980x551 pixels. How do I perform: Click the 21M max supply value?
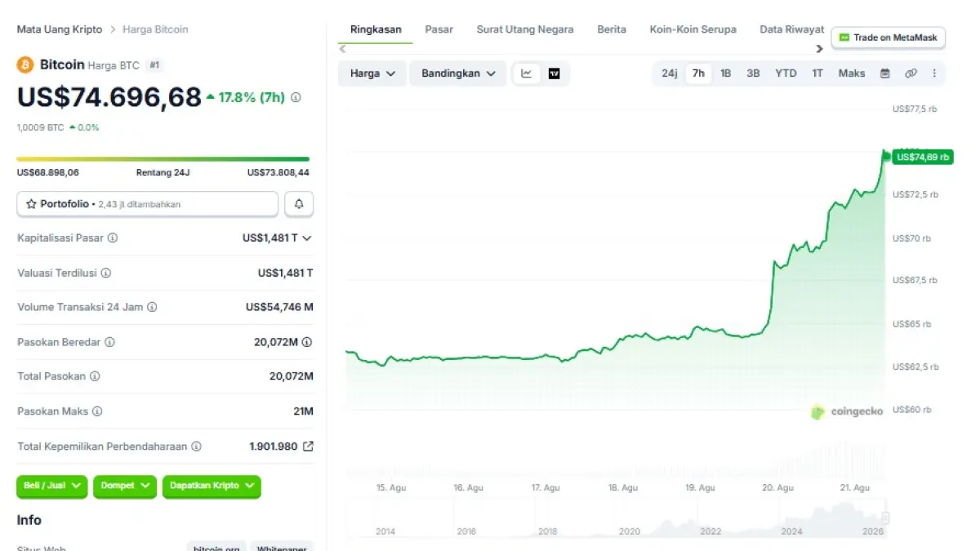point(304,411)
